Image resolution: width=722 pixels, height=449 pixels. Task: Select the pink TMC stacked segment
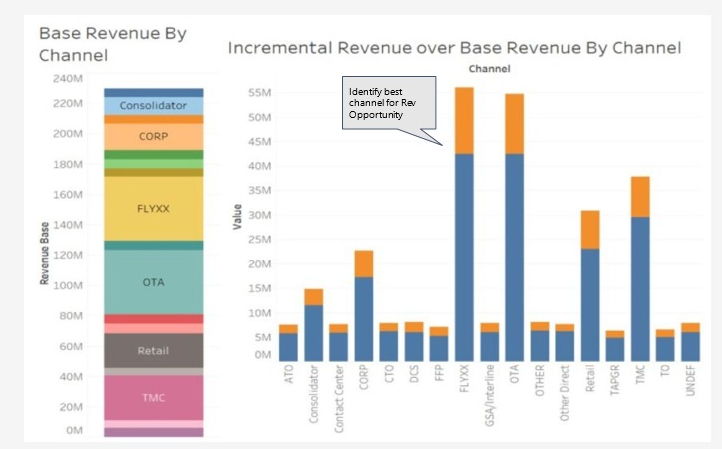(x=153, y=397)
